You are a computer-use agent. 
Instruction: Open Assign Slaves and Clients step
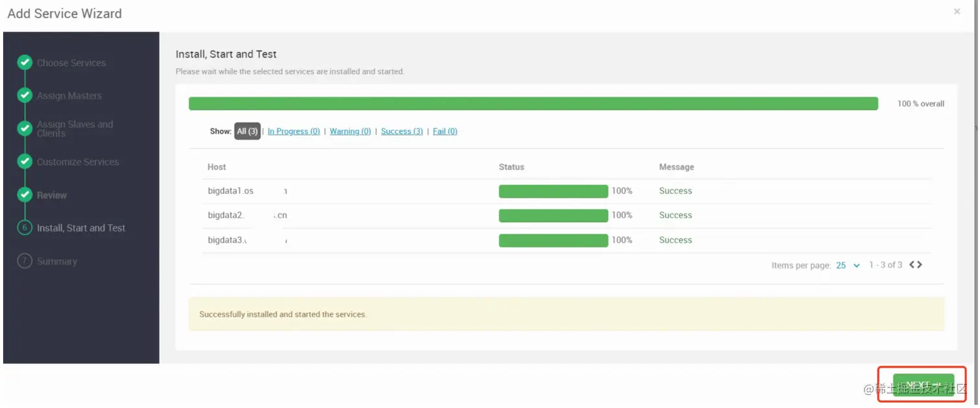tap(75, 128)
